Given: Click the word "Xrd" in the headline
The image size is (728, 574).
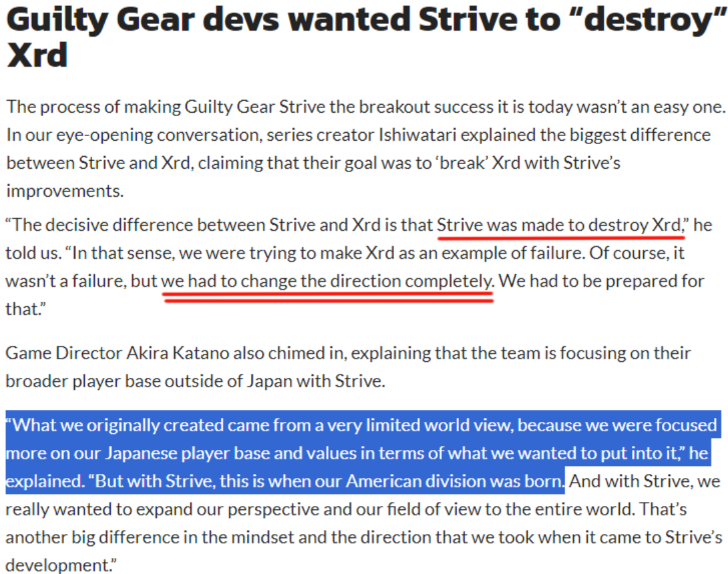Looking at the screenshot, I should click(37, 55).
